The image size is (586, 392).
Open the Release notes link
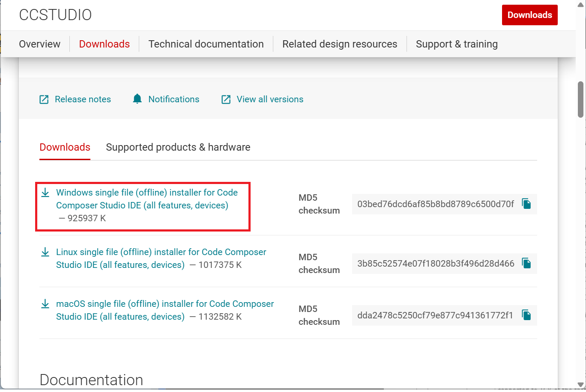(x=83, y=99)
